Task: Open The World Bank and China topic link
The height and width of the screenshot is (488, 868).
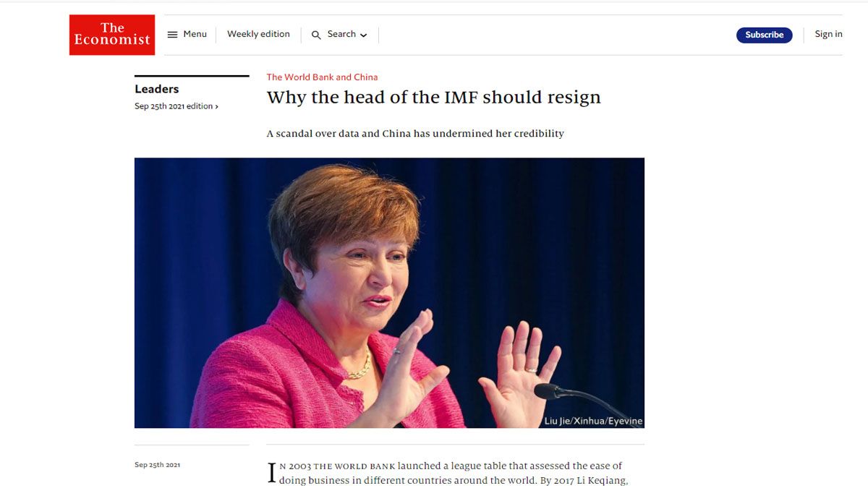Action: pyautogui.click(x=322, y=77)
